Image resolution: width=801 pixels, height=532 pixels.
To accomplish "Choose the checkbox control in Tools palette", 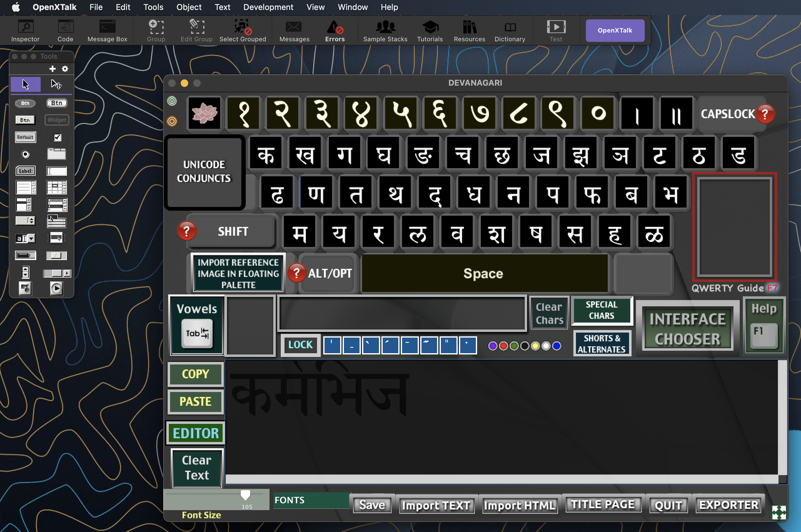I will tap(57, 137).
